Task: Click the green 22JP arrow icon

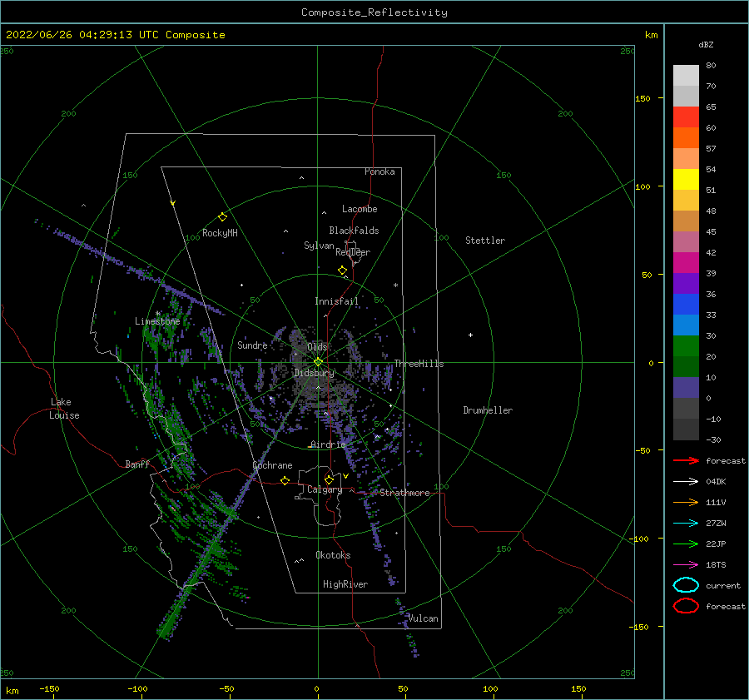Action: pyautogui.click(x=686, y=544)
